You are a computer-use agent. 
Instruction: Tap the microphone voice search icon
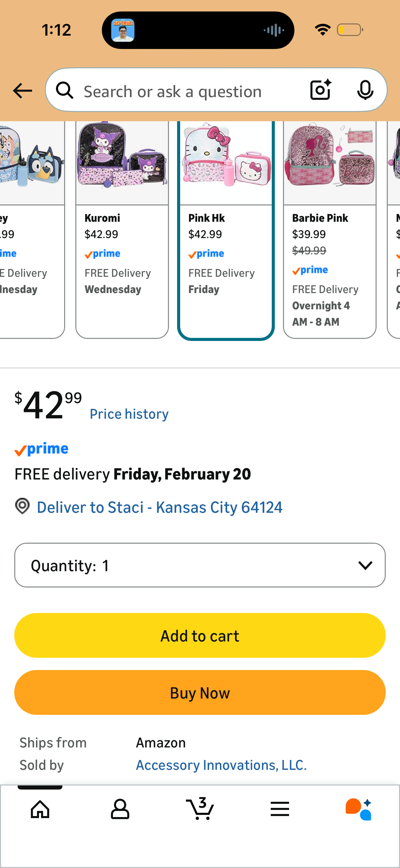[365, 90]
